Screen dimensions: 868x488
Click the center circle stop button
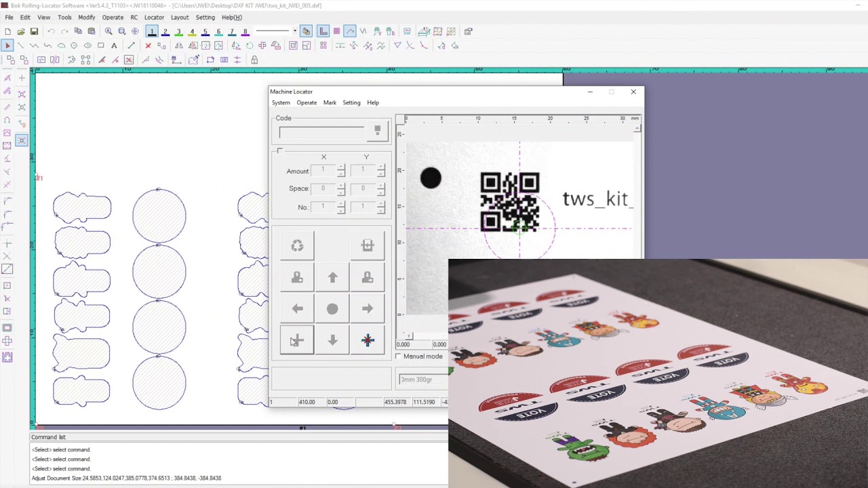tap(332, 309)
